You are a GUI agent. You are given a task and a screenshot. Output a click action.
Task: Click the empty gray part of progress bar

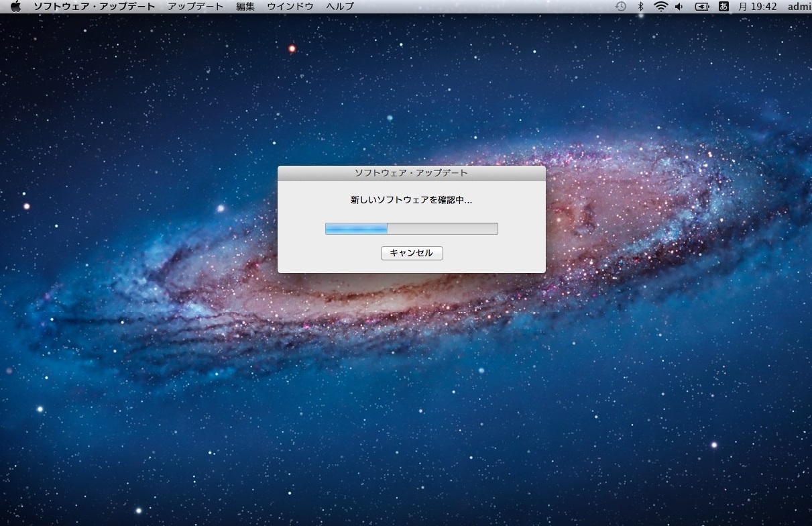click(443, 229)
